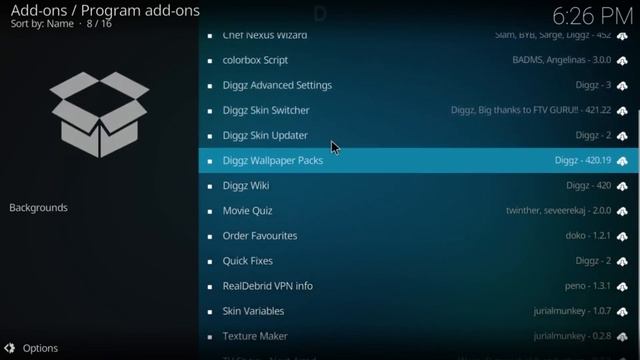This screenshot has width=640, height=360.
Task: Open Diggz Advanced Settings
Action: 418,85
